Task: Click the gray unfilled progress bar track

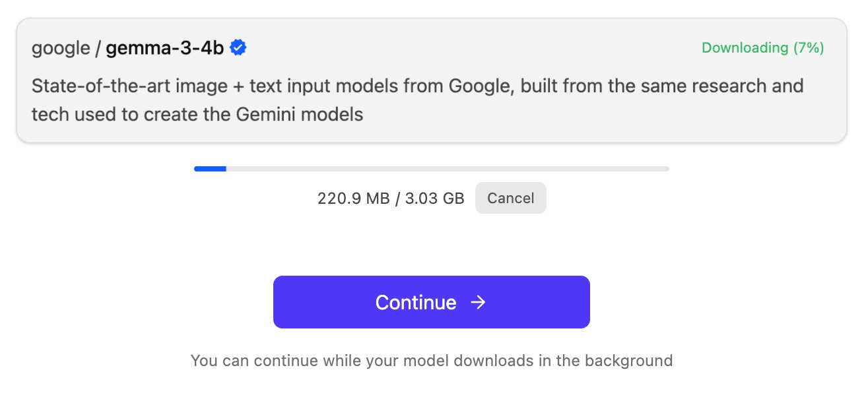Action: (x=448, y=169)
